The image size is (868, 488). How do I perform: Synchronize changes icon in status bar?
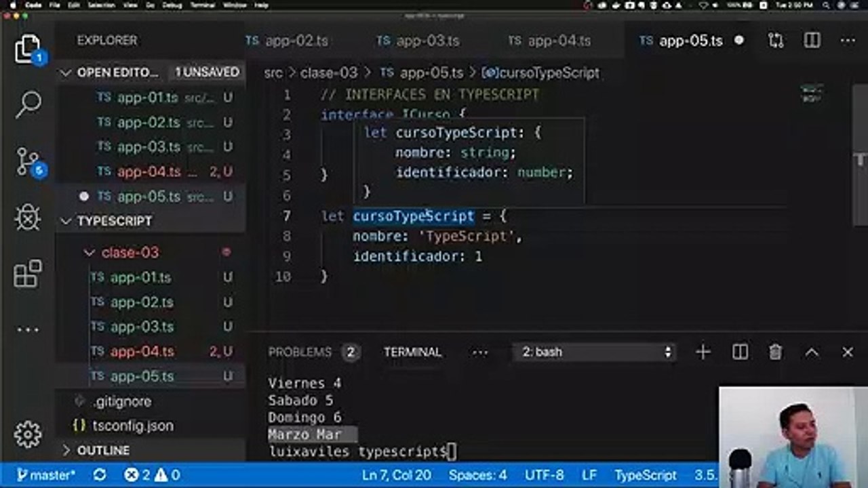(100, 474)
